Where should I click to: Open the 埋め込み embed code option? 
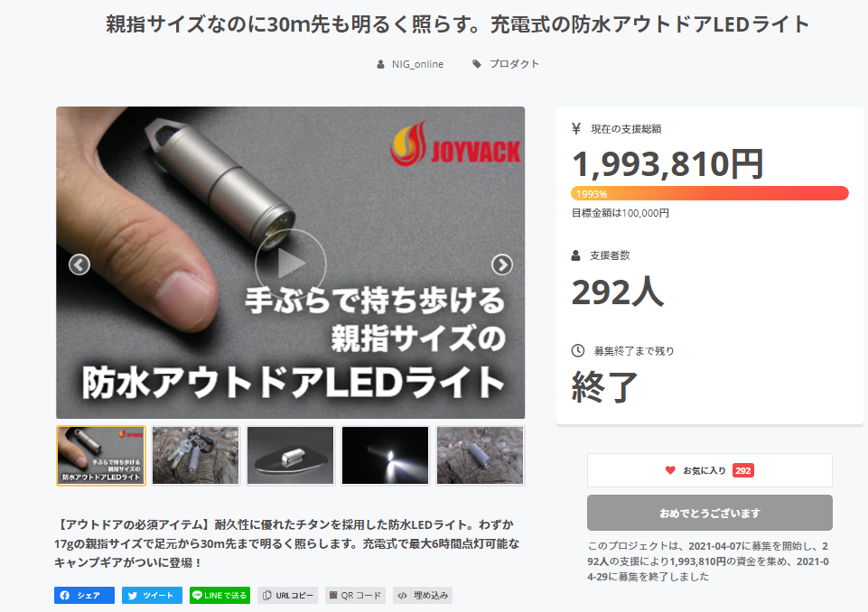(x=423, y=596)
